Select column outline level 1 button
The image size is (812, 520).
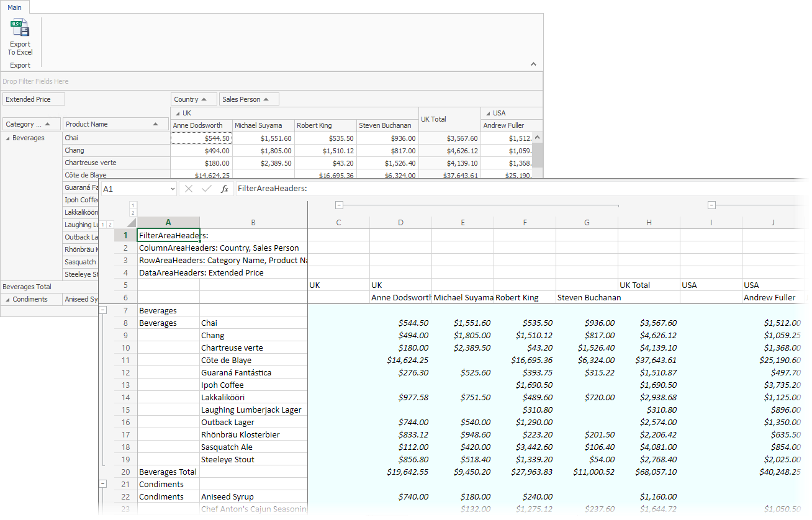(133, 205)
